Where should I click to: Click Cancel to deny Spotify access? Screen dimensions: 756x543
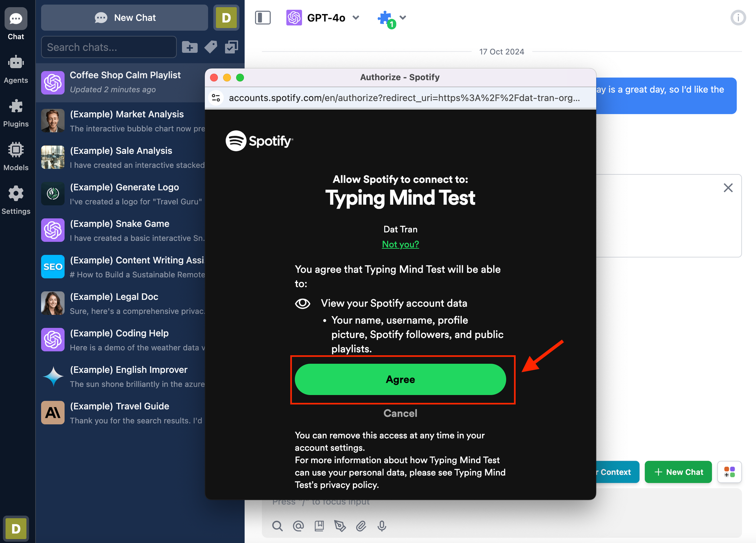[400, 413]
